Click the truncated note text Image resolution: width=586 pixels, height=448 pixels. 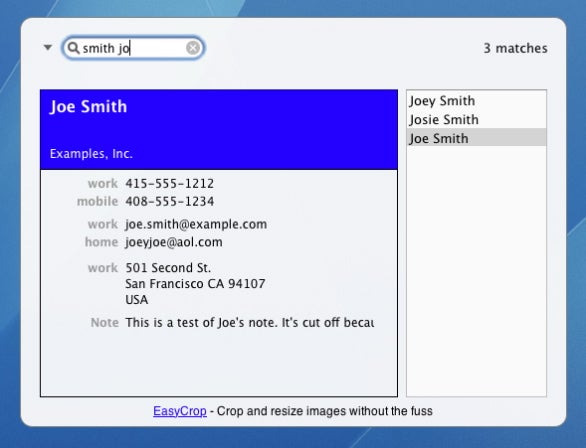pos(250,322)
